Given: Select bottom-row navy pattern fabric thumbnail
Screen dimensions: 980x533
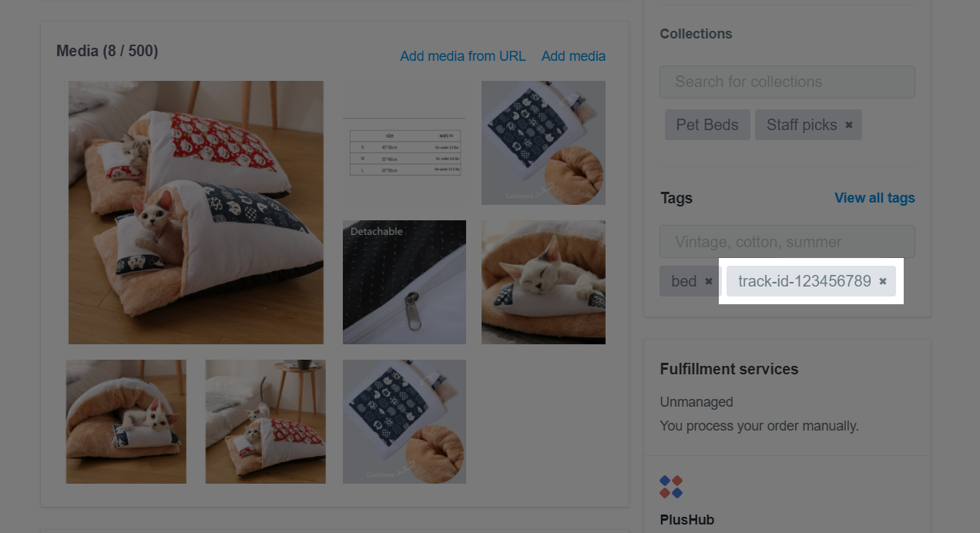Looking at the screenshot, I should (404, 421).
